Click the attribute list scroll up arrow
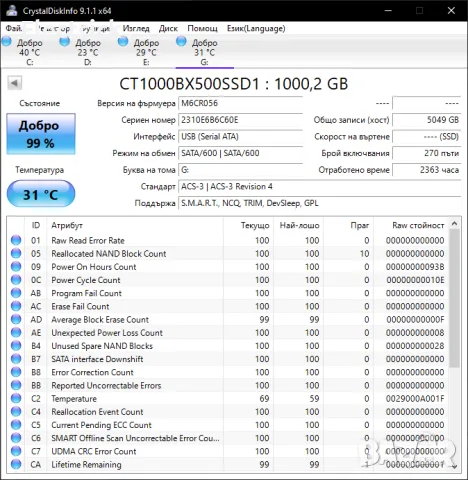468x480 pixels. (454, 224)
